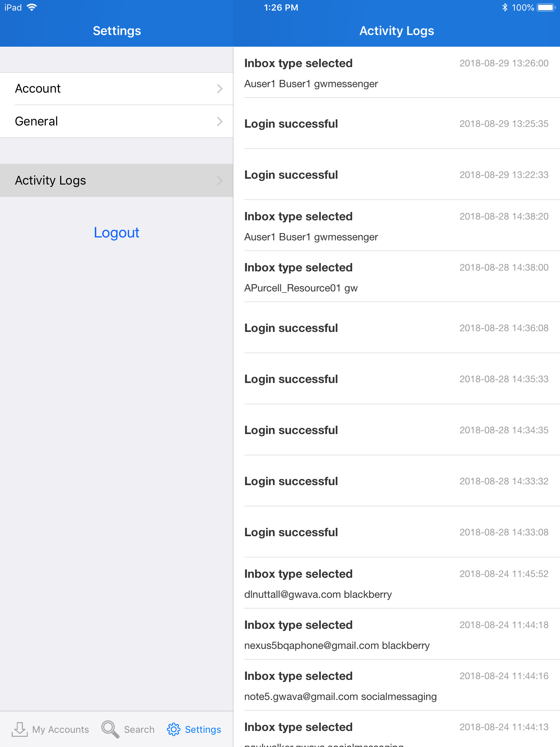Expand the Account chevron arrow
This screenshot has height=747, width=560.
219,89
